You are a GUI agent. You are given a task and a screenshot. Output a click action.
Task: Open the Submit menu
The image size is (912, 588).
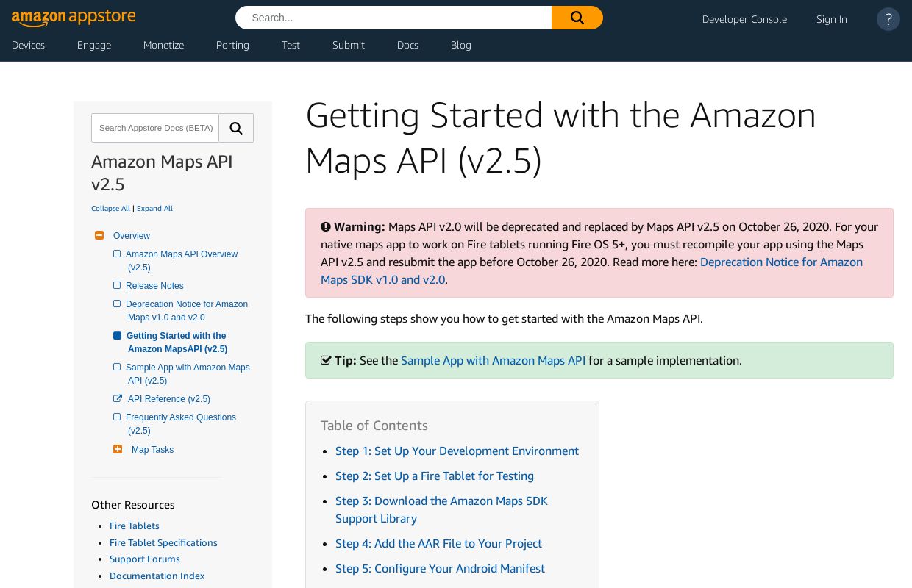[x=348, y=45]
